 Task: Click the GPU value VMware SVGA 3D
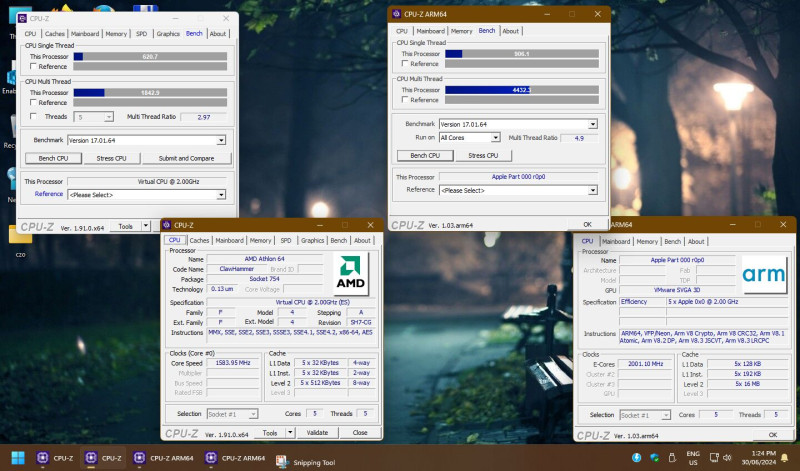(x=677, y=290)
